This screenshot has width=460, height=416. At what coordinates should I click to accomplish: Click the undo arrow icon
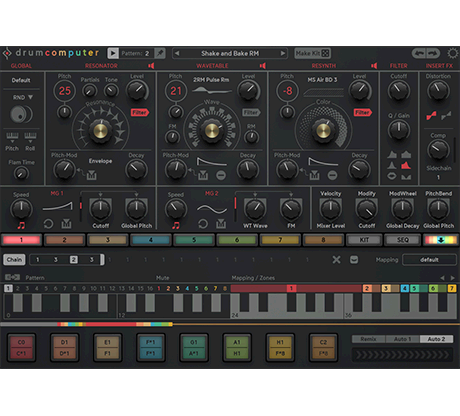pos(420,53)
